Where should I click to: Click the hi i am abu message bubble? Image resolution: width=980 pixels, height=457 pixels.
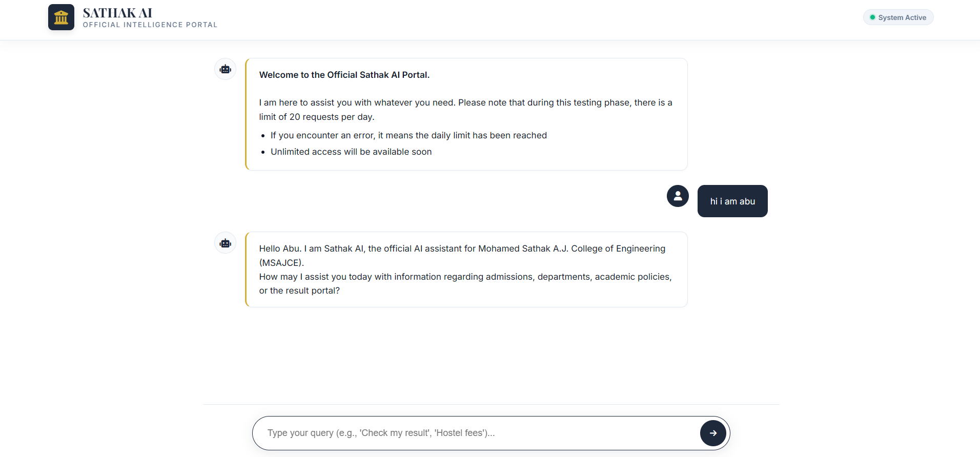pyautogui.click(x=732, y=201)
